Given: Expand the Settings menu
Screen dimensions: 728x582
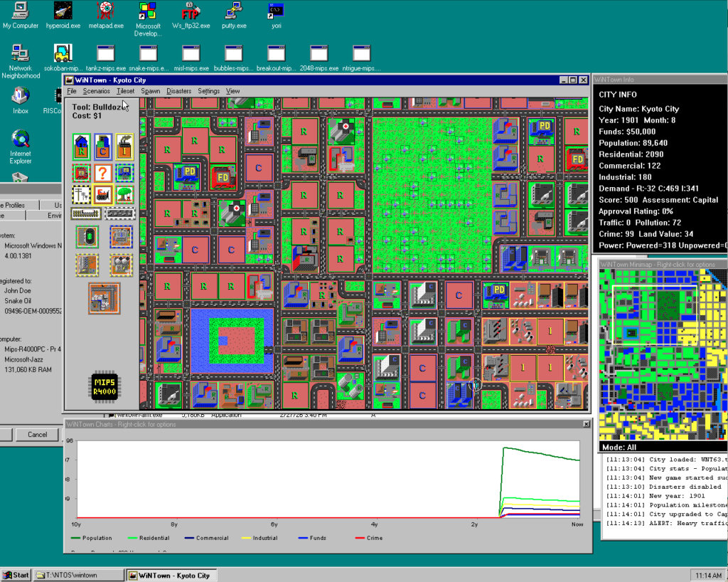Looking at the screenshot, I should (208, 91).
